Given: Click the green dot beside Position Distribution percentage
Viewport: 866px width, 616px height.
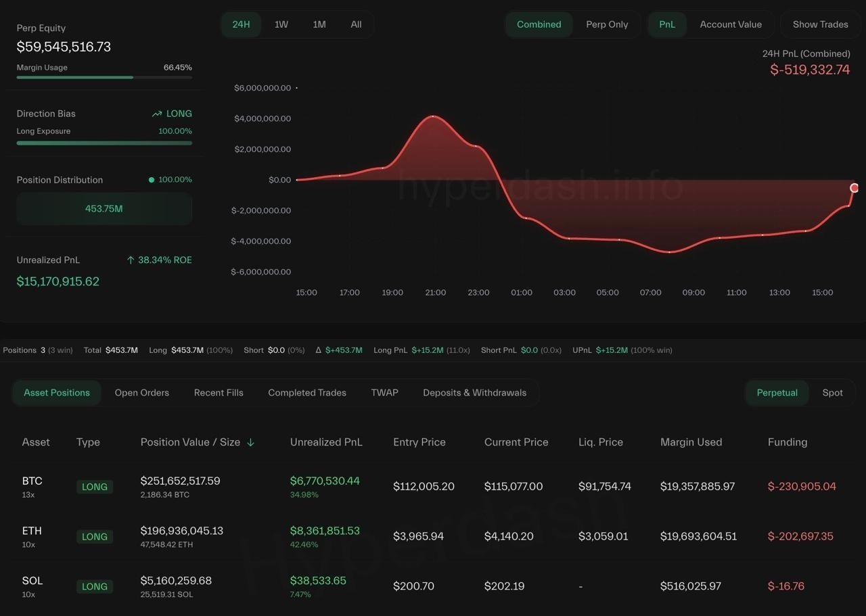Looking at the screenshot, I should 152,180.
